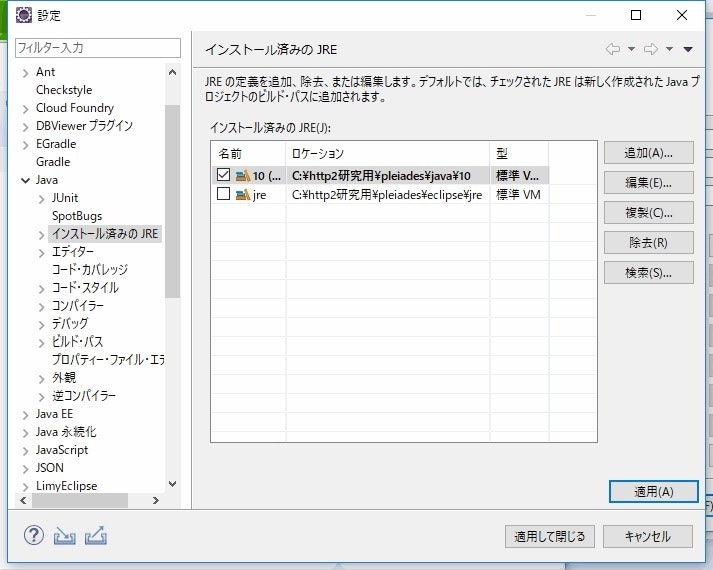Select Gradle in the preferences tree

[53, 162]
